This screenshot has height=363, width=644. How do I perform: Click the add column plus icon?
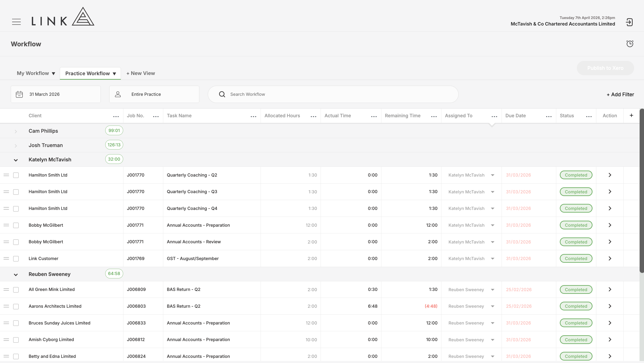coord(631,115)
